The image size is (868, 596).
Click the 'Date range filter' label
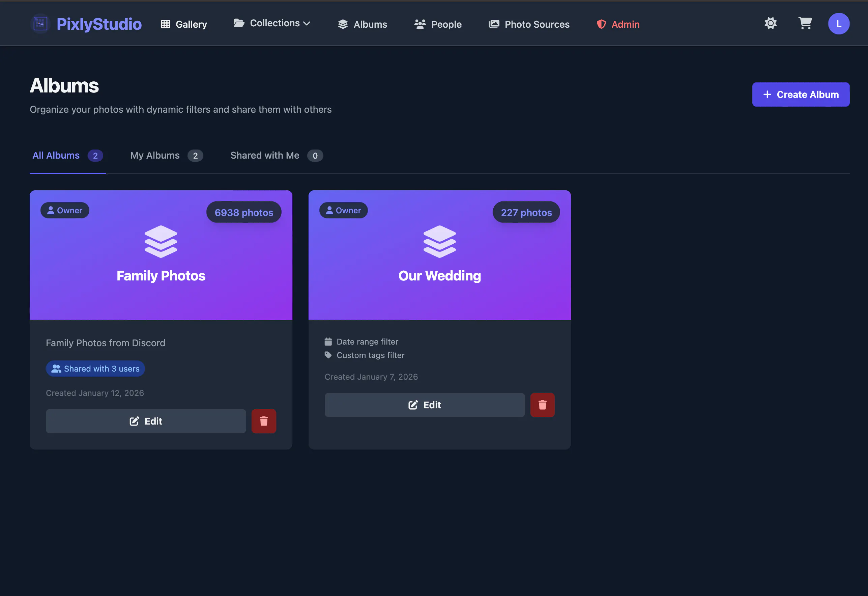(368, 342)
